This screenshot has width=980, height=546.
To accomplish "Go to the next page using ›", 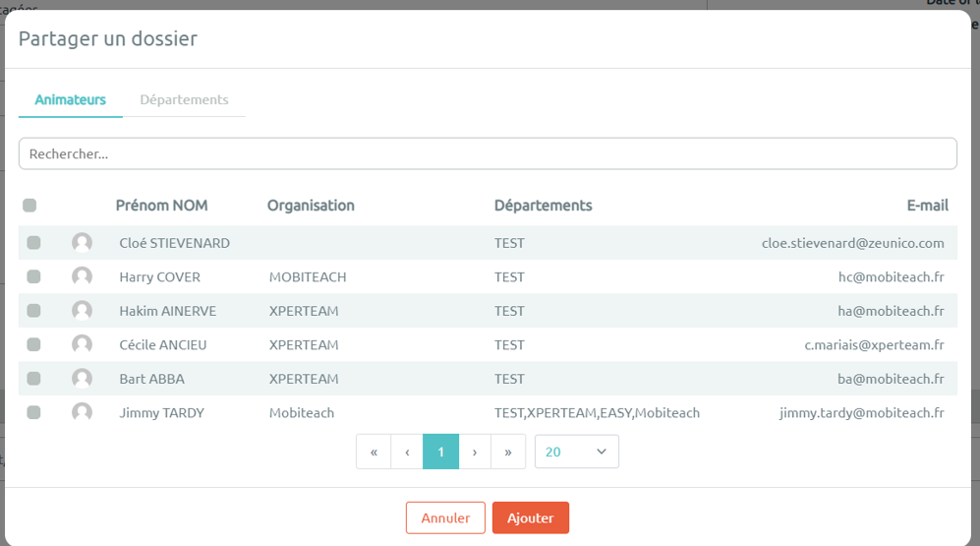I will [x=475, y=452].
